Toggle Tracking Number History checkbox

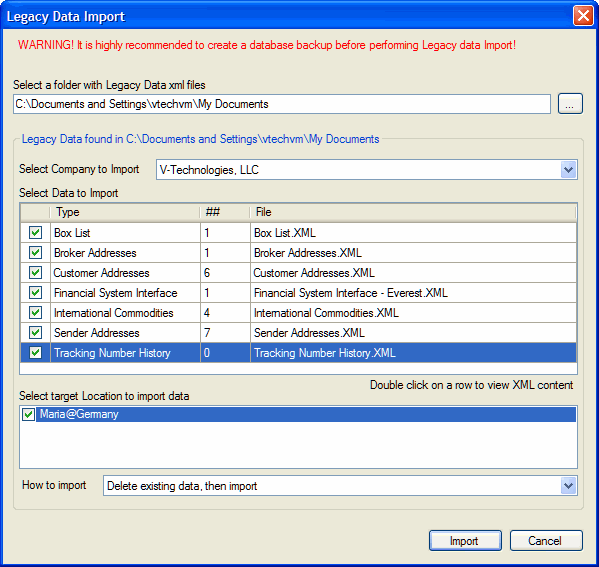(x=36, y=352)
